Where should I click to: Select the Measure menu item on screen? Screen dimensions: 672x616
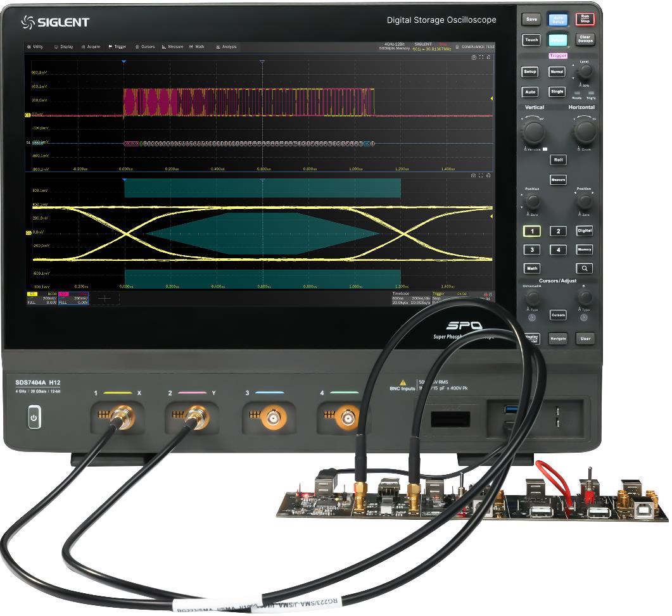tap(173, 47)
